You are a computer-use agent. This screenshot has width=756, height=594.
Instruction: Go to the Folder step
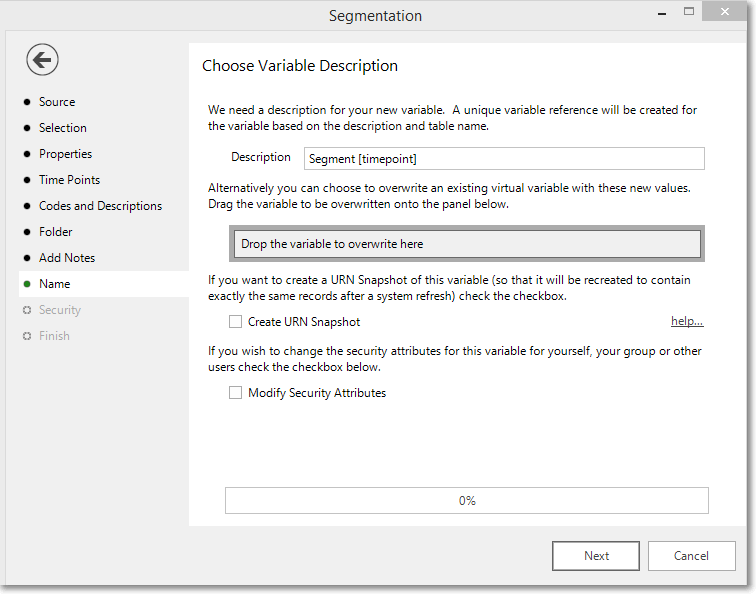click(x=55, y=232)
